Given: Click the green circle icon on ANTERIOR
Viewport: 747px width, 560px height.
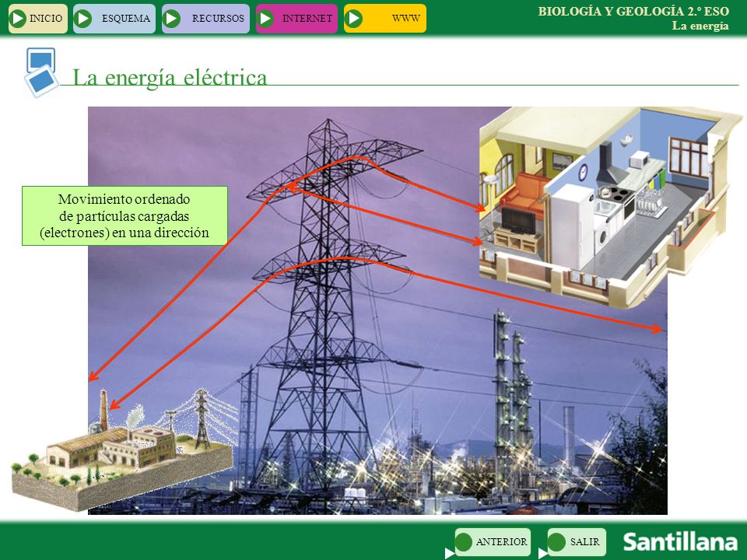Looking at the screenshot, I should pyautogui.click(x=464, y=542).
